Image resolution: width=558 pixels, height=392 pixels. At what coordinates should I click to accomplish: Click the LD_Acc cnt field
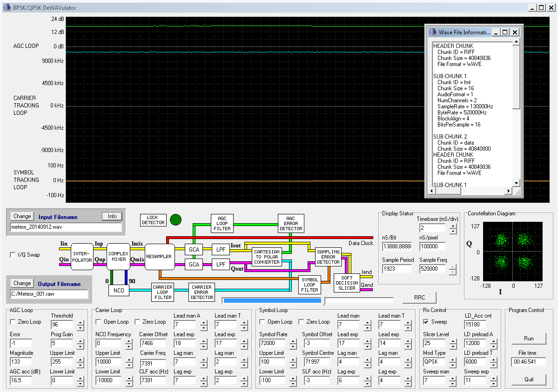[475, 325]
